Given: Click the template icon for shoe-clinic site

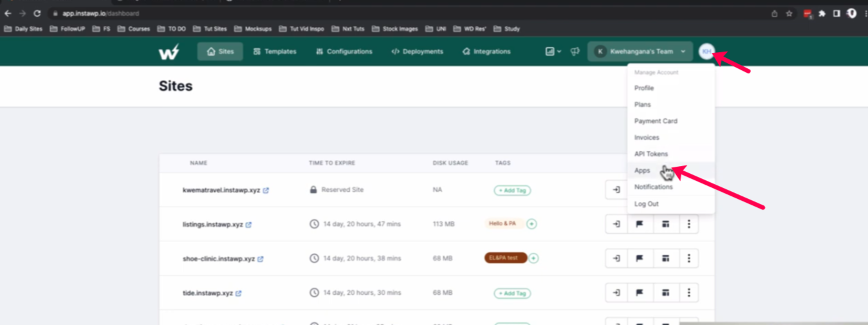Looking at the screenshot, I should pyautogui.click(x=665, y=258).
